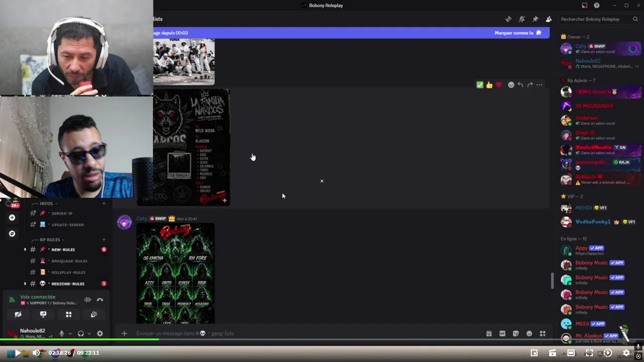Open audio output options dropdown arrow
Screen dimensions: 644x362
coord(89,333)
